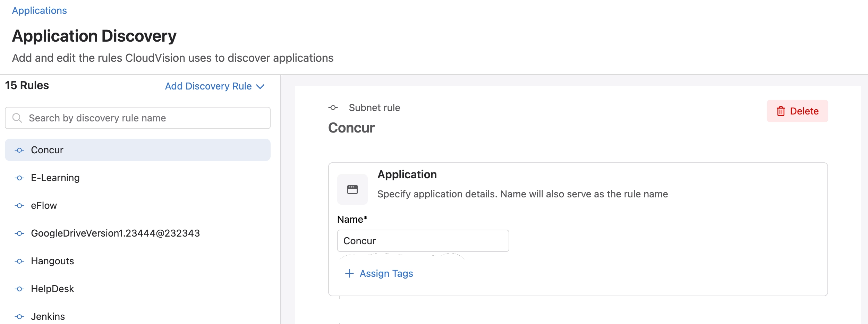Delete the Concur rule

[x=797, y=111]
